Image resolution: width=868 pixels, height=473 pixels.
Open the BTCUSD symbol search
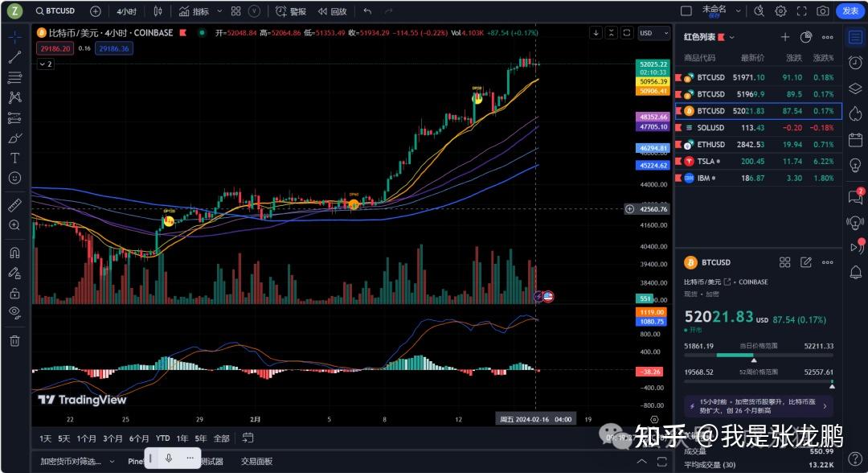[55, 11]
